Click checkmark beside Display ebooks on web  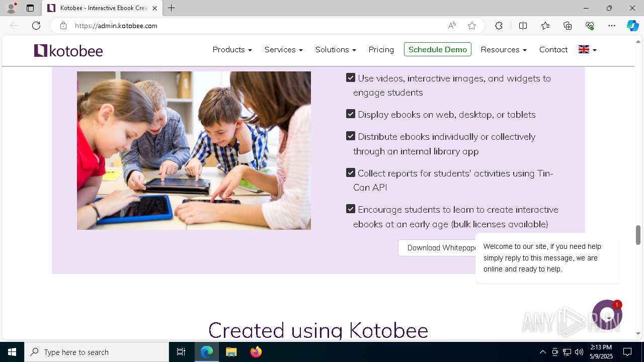coord(351,114)
